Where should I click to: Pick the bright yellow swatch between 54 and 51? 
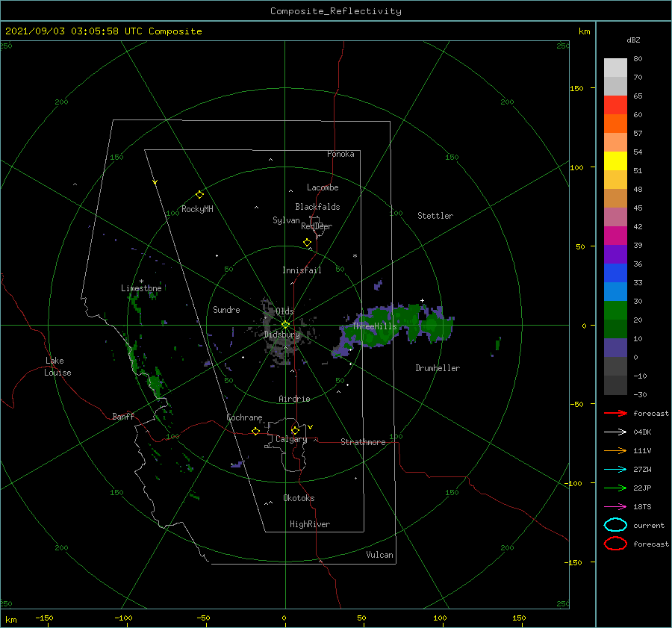coord(615,161)
